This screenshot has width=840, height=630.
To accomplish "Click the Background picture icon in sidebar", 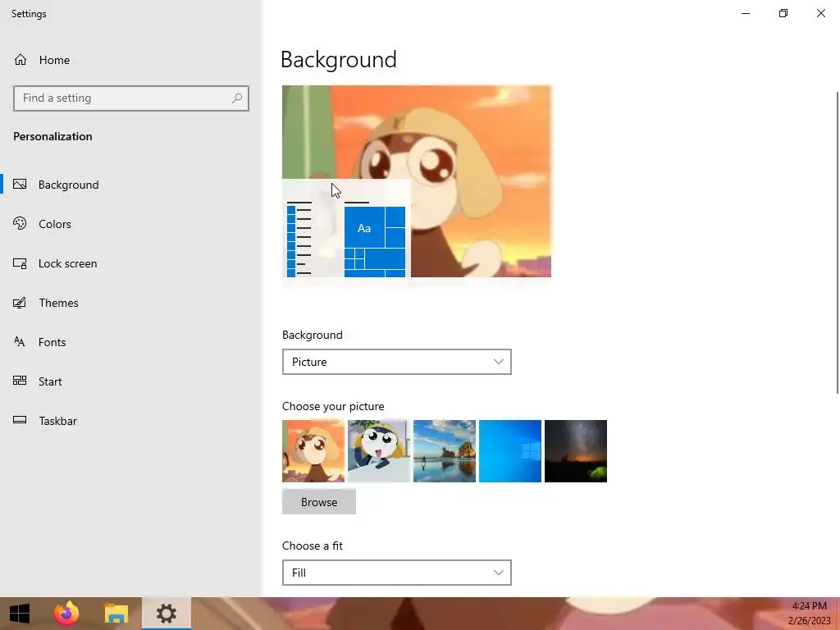I will point(20,185).
